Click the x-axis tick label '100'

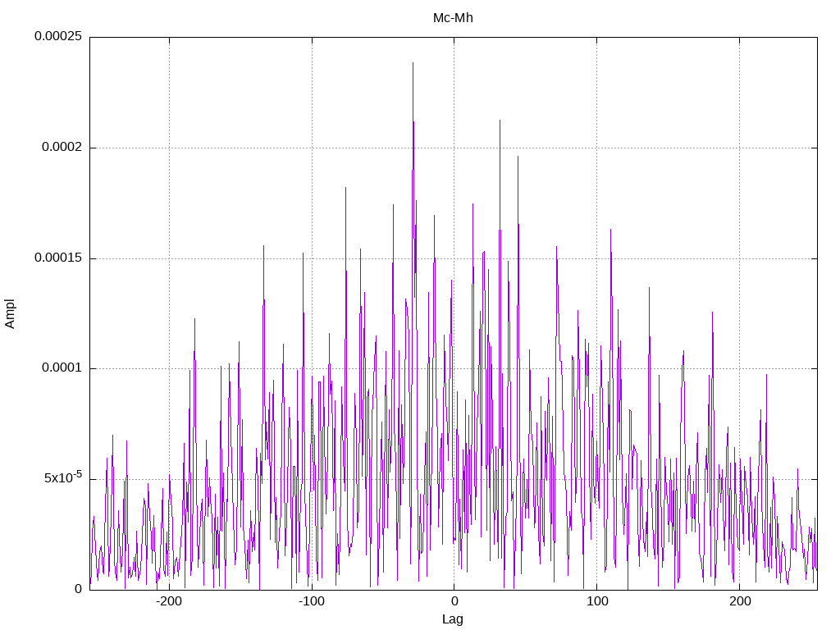tap(597, 601)
